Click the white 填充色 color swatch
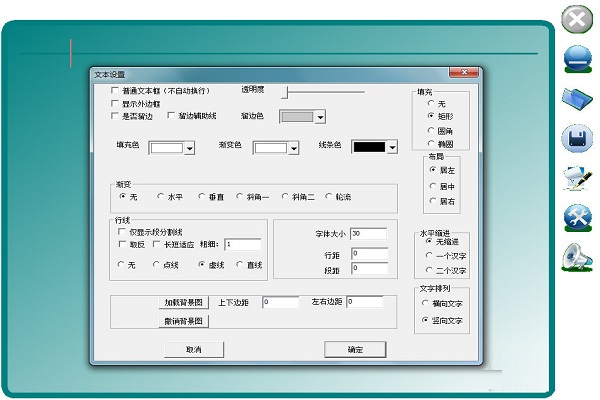This screenshot has height=400, width=600. (x=167, y=148)
